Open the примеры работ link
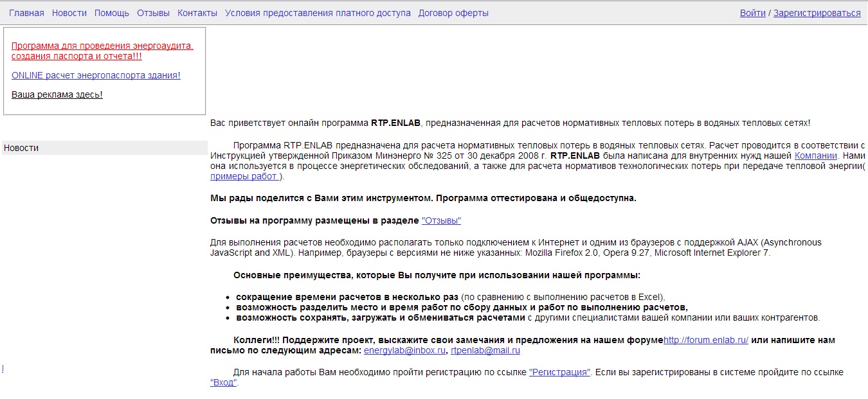This screenshot has height=399, width=868. click(244, 177)
